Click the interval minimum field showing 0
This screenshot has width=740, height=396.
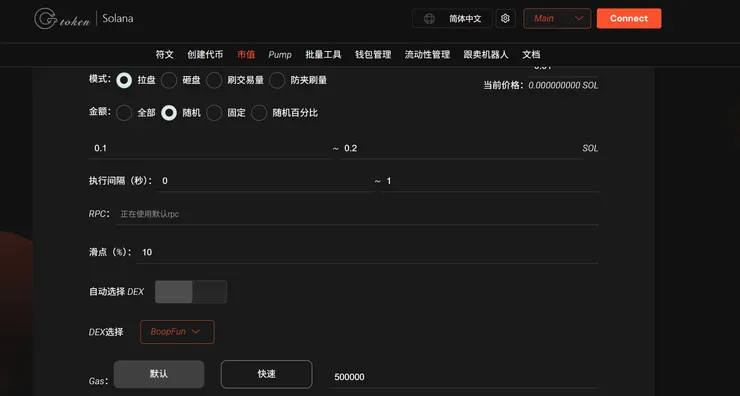point(266,181)
